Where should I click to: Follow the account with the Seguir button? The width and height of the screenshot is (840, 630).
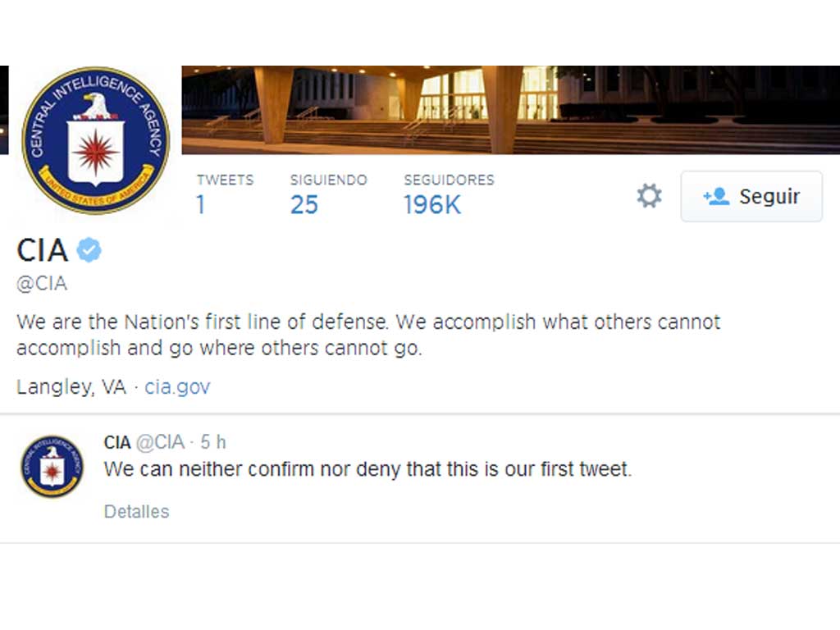pos(751,197)
